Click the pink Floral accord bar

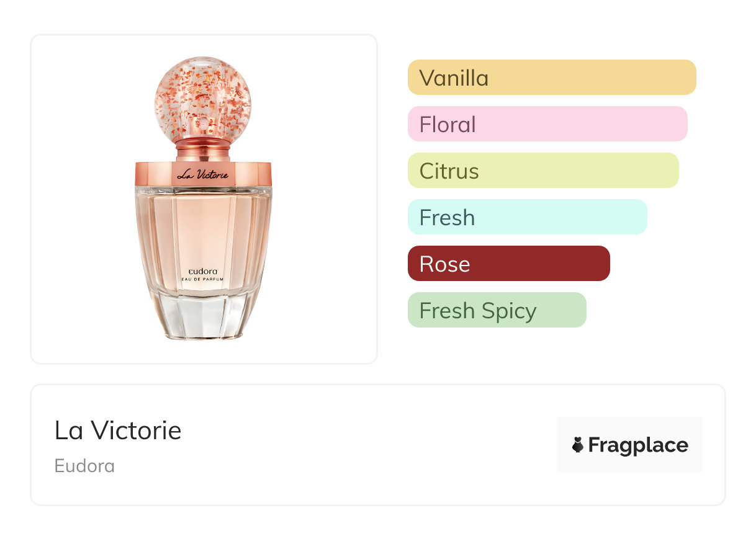click(547, 124)
